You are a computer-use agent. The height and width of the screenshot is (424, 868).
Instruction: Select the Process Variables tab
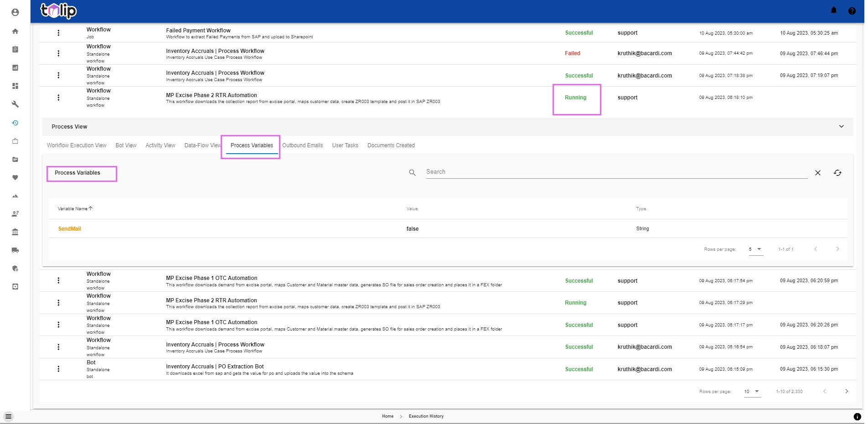pyautogui.click(x=252, y=145)
